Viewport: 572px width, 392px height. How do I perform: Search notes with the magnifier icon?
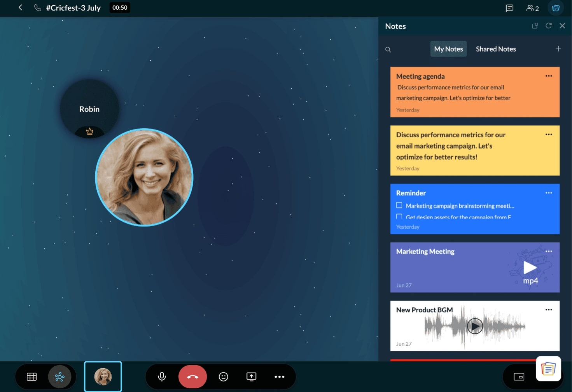[388, 49]
